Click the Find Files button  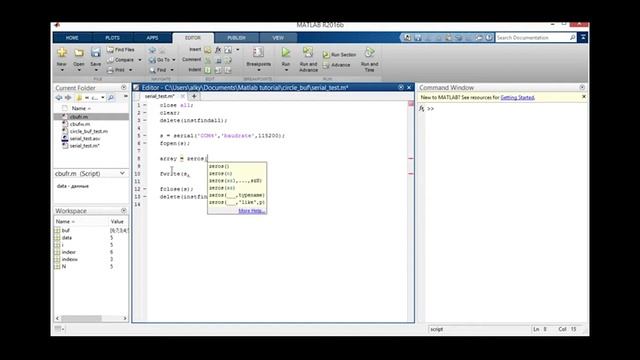121,50
